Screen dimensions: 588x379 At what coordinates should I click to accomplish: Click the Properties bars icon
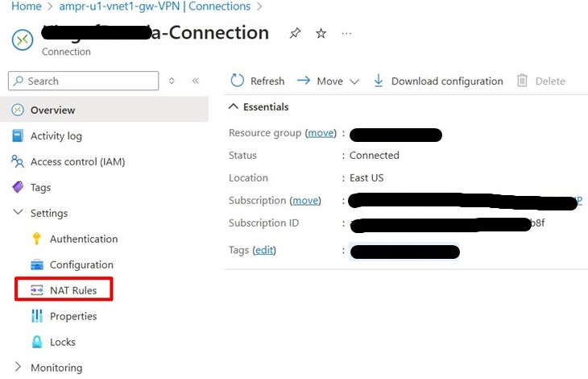[37, 316]
